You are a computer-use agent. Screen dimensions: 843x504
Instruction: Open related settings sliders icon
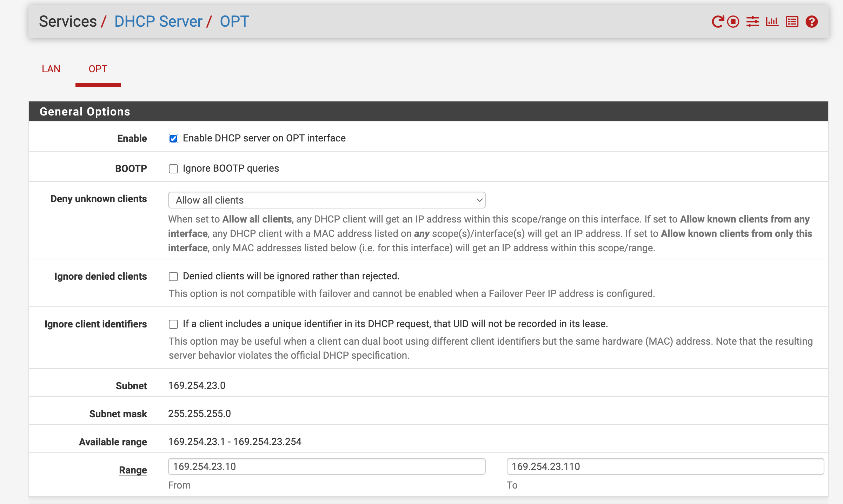752,22
